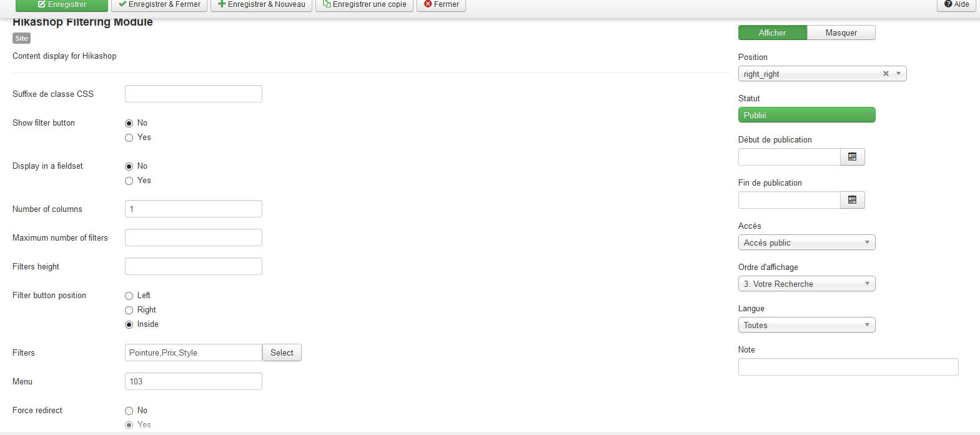Choose Left for Filter button position
This screenshot has height=435, width=980.
(129, 296)
